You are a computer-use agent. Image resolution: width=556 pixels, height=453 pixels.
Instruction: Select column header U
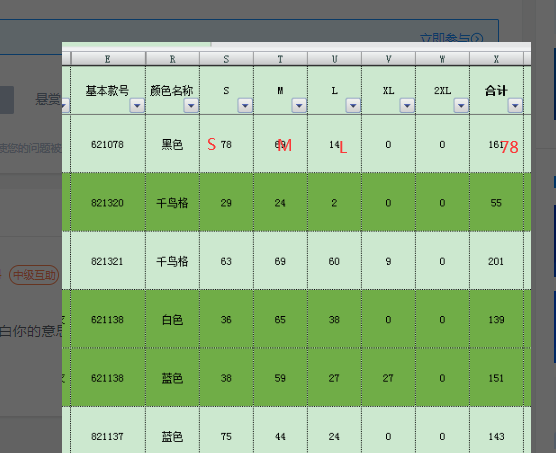(334, 59)
